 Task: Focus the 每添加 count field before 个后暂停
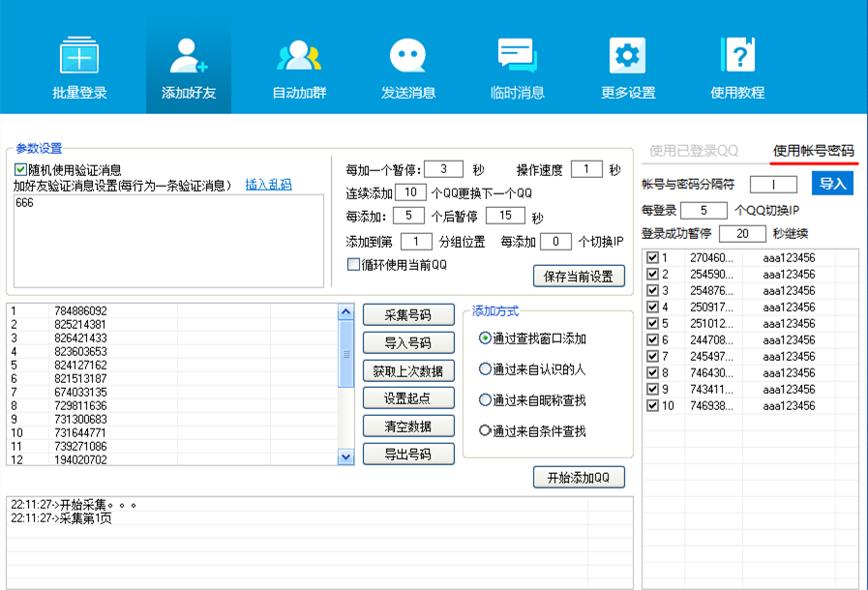tap(408, 216)
